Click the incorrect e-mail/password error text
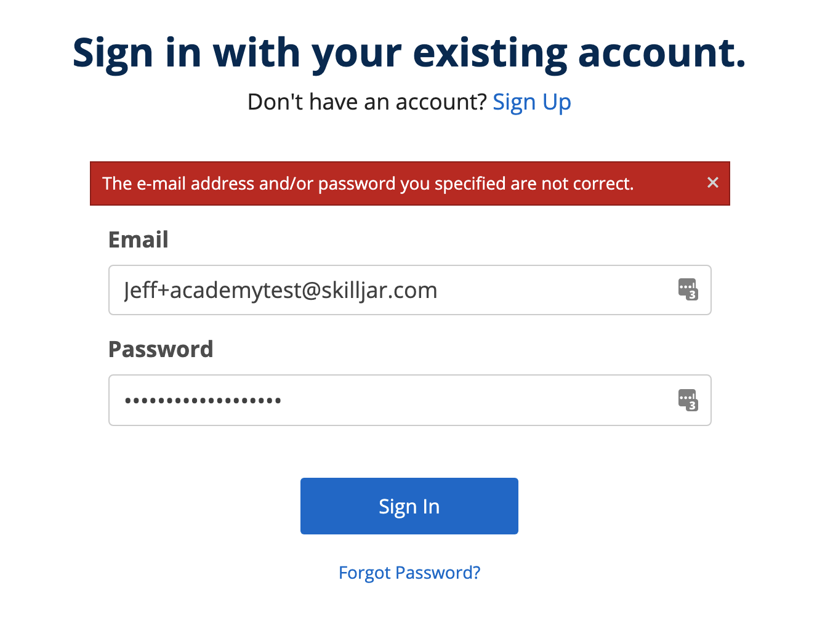 click(x=368, y=183)
